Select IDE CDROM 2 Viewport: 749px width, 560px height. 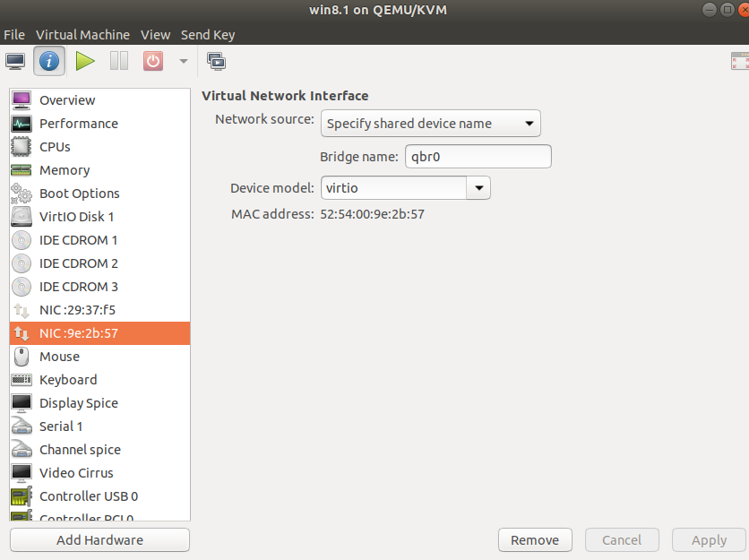99,263
